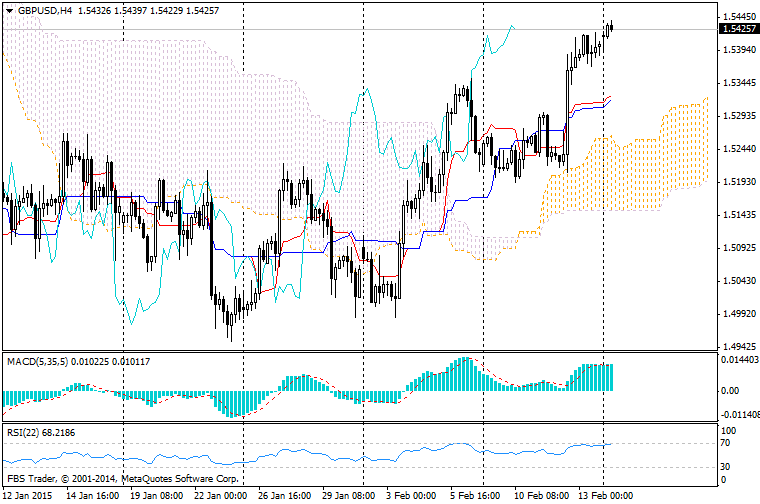Click the 12 Jan 2015 date label
This screenshot has height=504, width=760.
27,496
